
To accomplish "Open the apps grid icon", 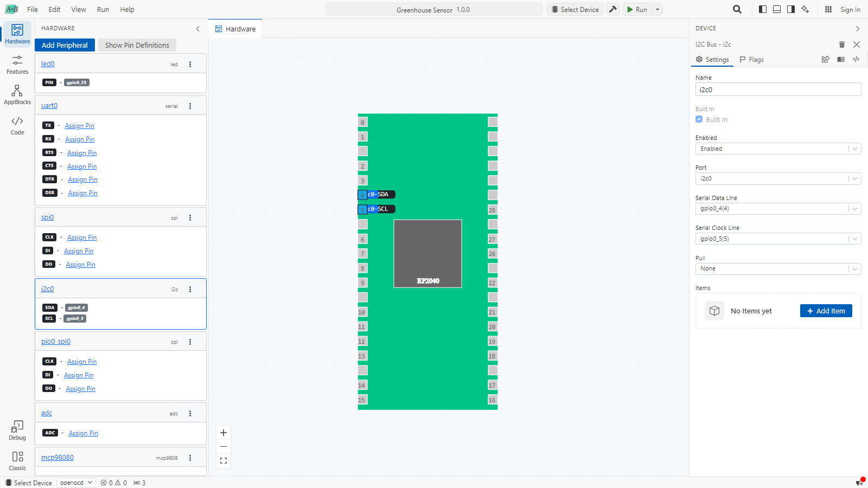I will [828, 9].
